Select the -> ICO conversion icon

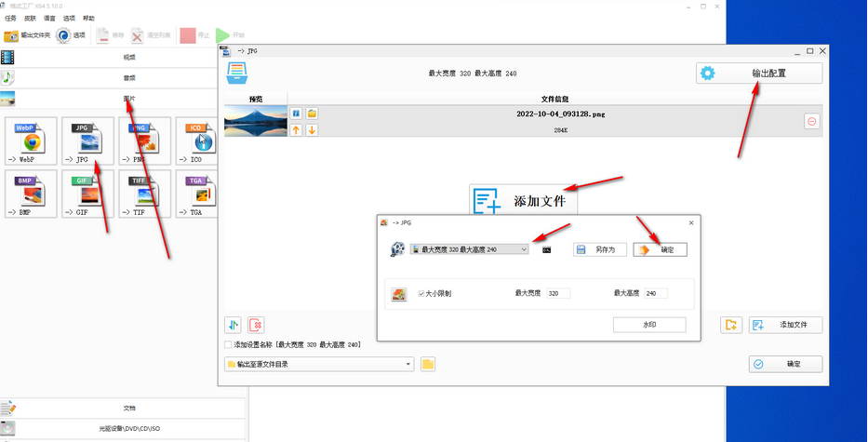click(x=197, y=141)
